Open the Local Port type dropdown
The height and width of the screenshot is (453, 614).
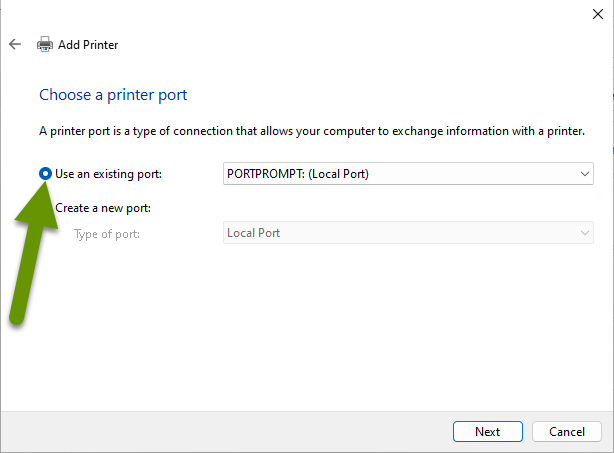408,233
